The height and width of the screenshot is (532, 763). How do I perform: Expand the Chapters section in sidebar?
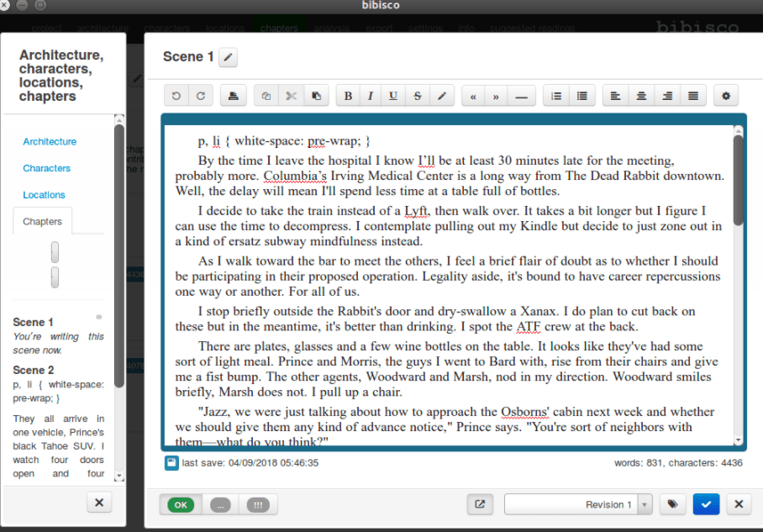(43, 221)
